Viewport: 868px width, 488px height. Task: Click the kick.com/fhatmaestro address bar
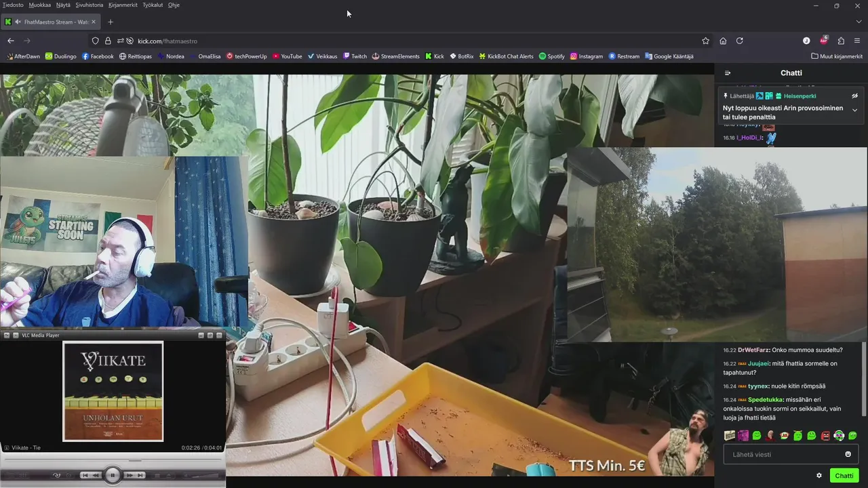(400, 41)
